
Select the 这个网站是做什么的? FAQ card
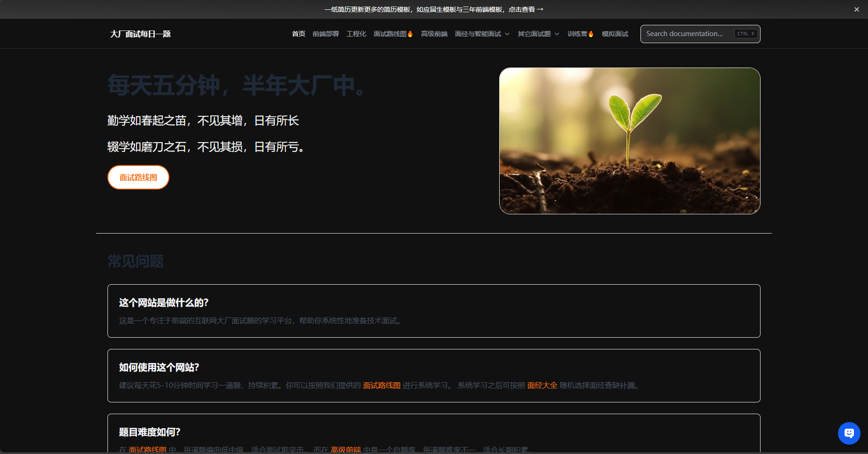(x=434, y=310)
